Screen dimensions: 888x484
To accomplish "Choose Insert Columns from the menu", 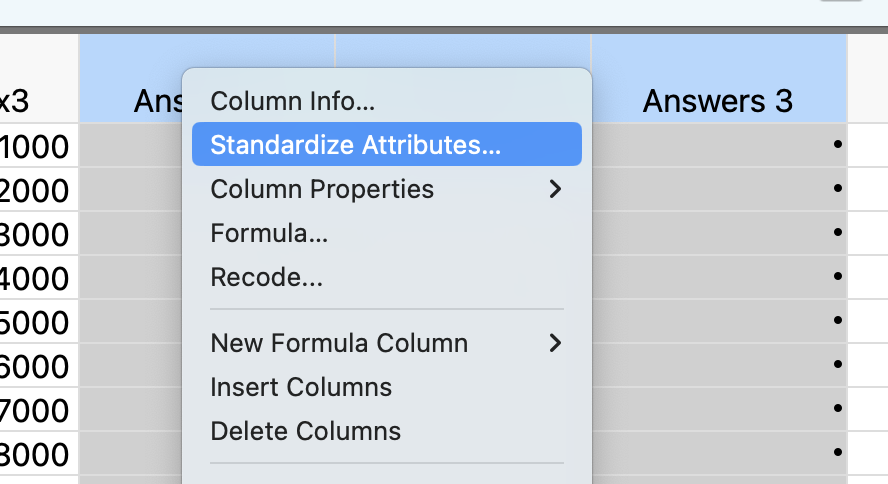I will pos(301,387).
